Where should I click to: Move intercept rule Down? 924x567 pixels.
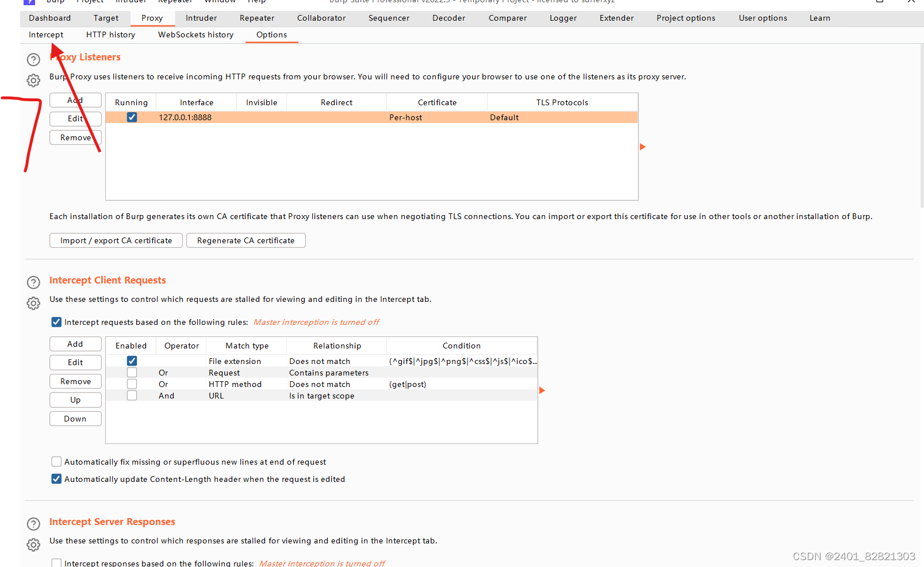click(75, 419)
